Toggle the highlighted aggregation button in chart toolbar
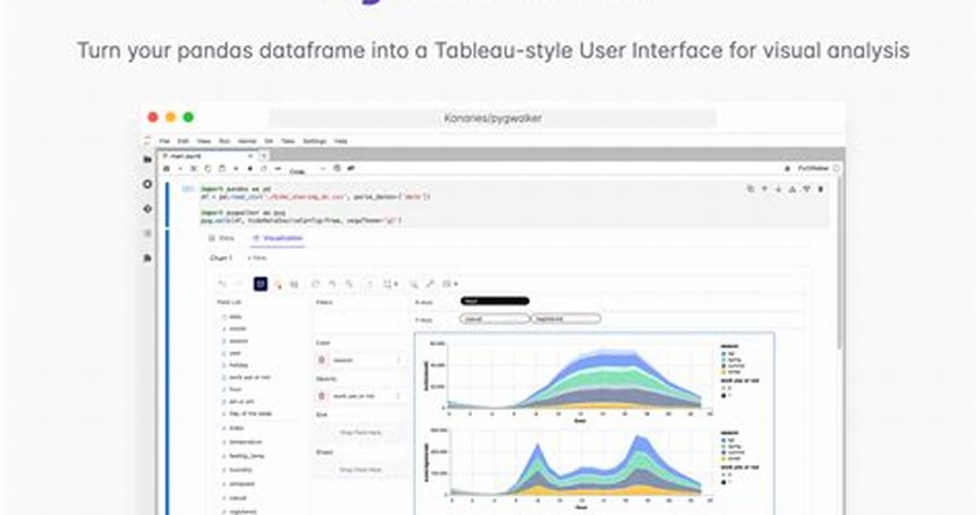The height and width of the screenshot is (515, 980). click(261, 284)
